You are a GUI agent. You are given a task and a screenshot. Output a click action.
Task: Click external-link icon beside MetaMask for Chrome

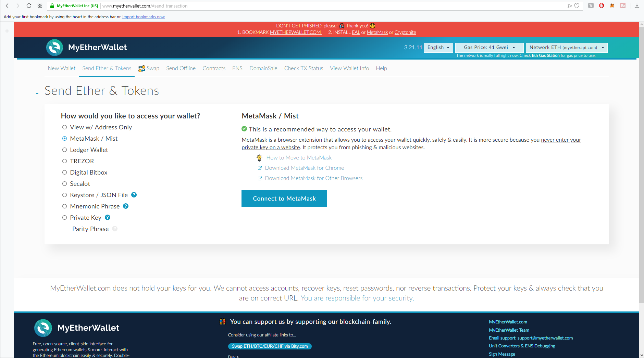pyautogui.click(x=260, y=168)
